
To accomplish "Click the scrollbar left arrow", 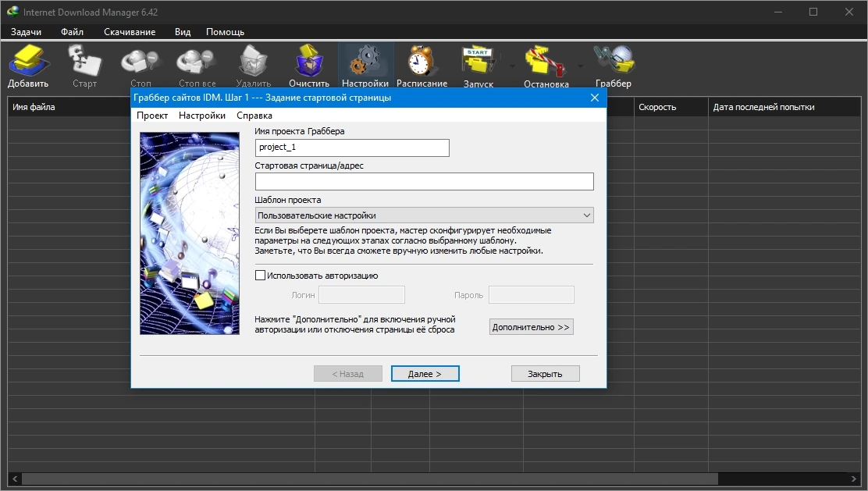I will coord(14,479).
